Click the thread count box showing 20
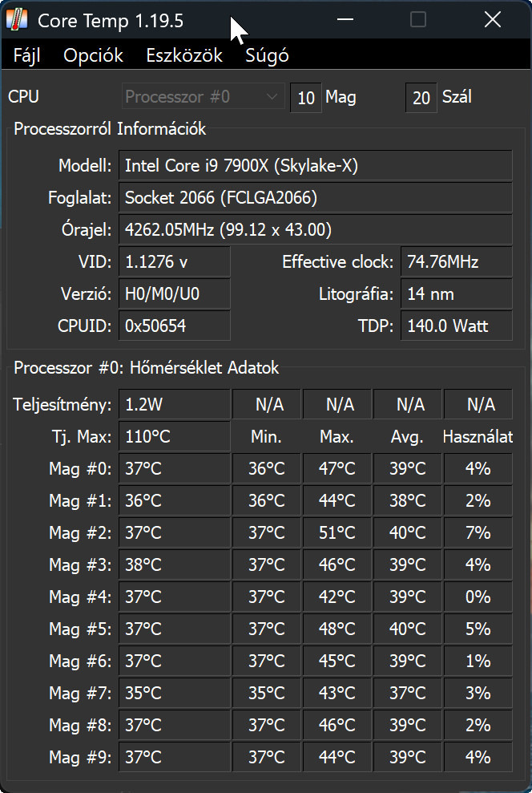The height and width of the screenshot is (793, 532). tap(421, 98)
